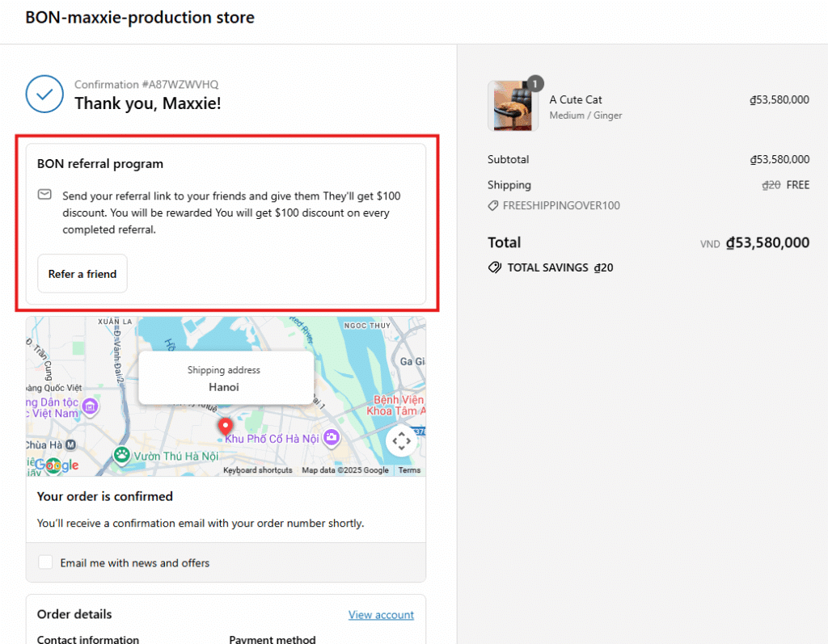Screen dimensions: 828x644
Task: Open the View account link
Action: 381,615
